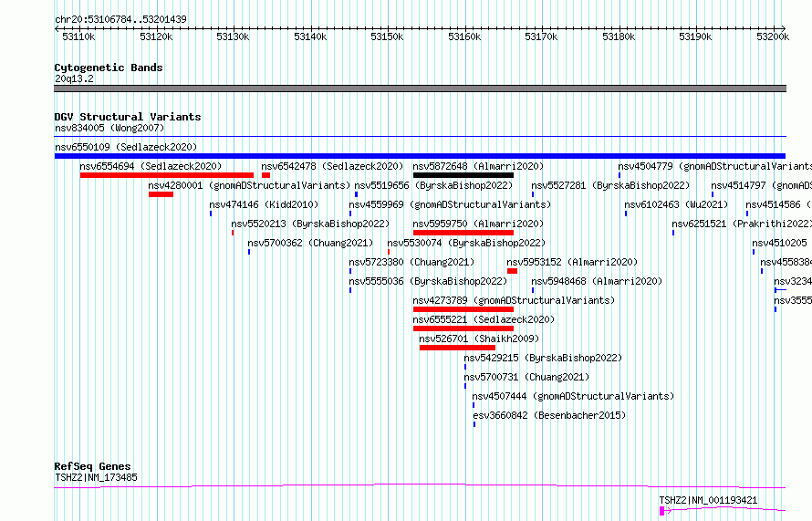Click the 53150k ruler tick label

(x=387, y=36)
